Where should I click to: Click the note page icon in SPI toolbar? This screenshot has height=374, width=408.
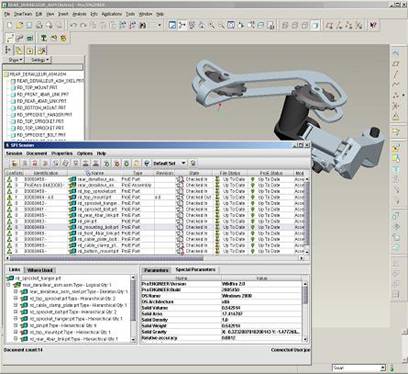coord(136,163)
